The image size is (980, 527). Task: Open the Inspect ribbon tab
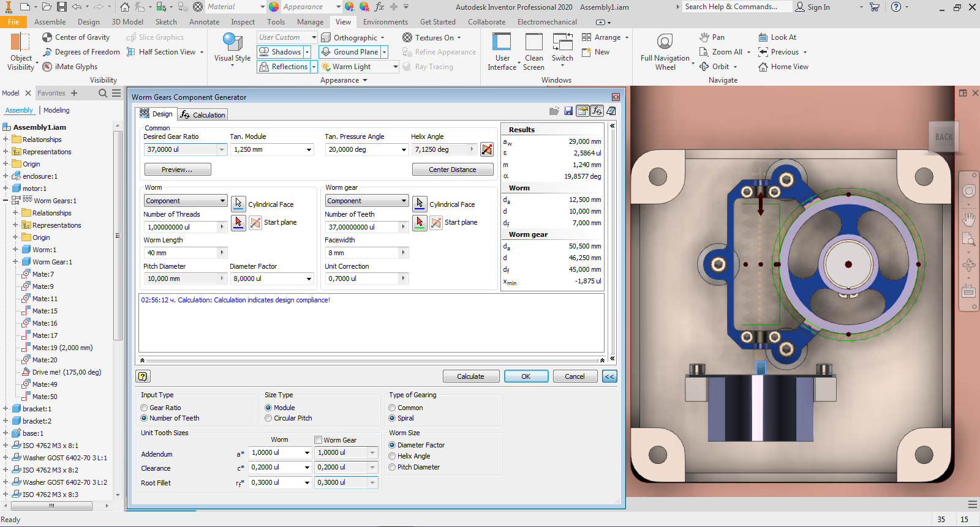(243, 22)
